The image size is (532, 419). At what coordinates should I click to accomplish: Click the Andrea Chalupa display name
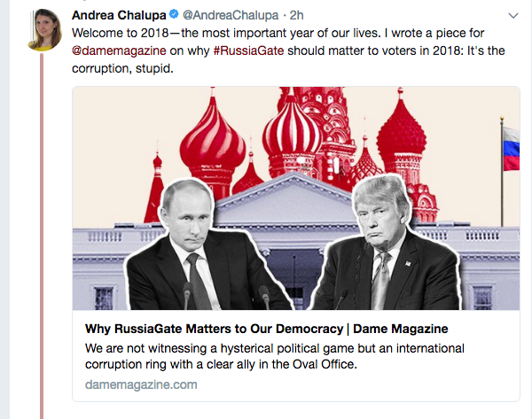pyautogui.click(x=119, y=16)
